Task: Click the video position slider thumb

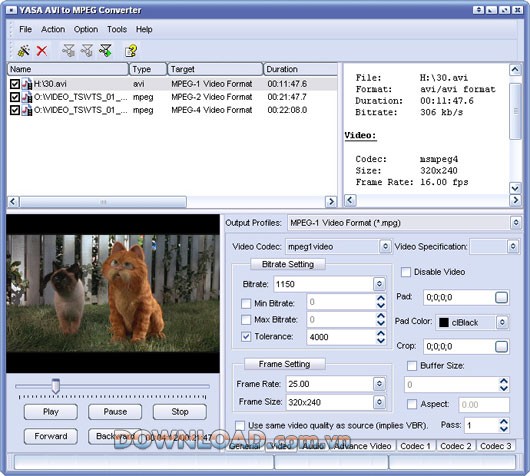Action: point(55,386)
